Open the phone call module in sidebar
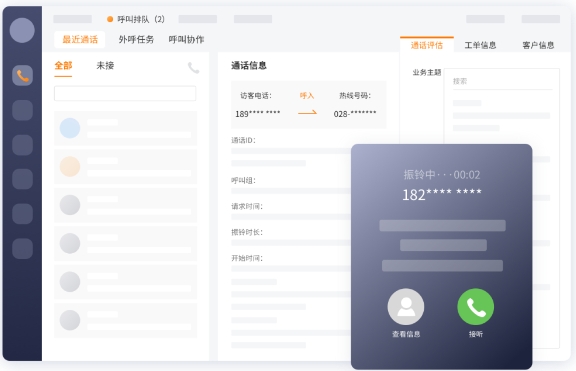The image size is (576, 371). (22, 76)
